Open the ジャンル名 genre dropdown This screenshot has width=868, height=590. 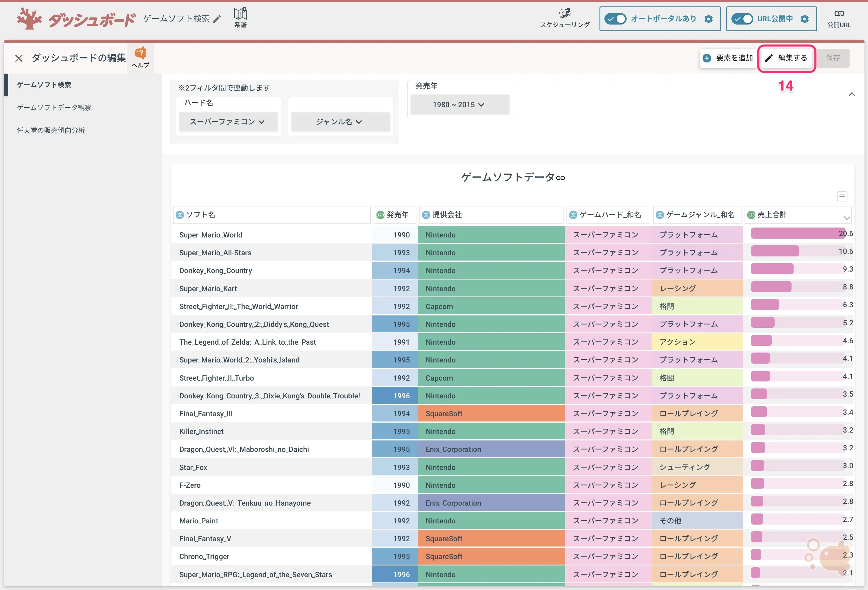[340, 122]
